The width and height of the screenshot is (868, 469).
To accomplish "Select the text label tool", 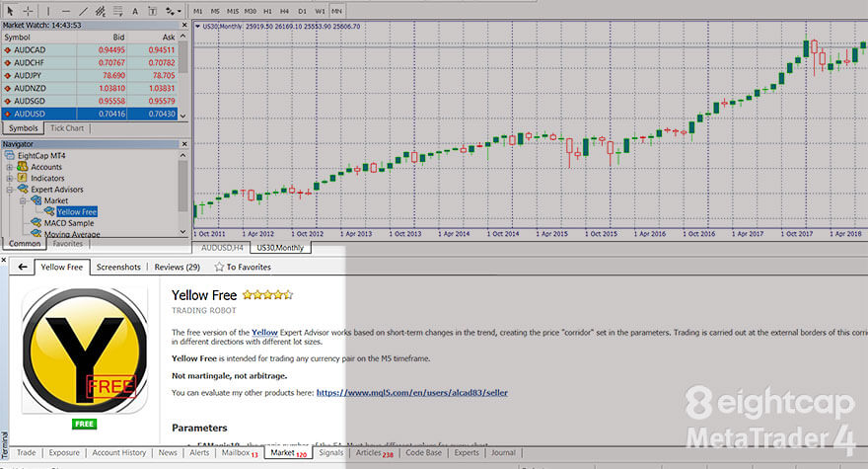I will [152, 11].
